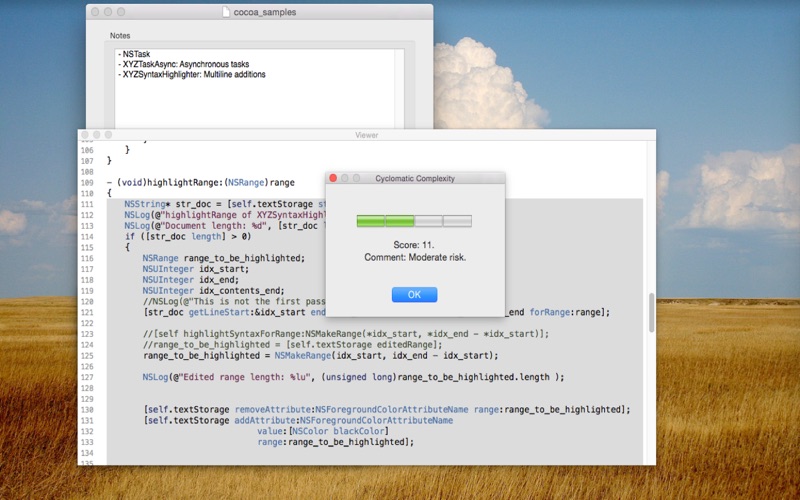Click the highlightRange method signature on line 109
This screenshot has width=800, height=500.
[201, 183]
